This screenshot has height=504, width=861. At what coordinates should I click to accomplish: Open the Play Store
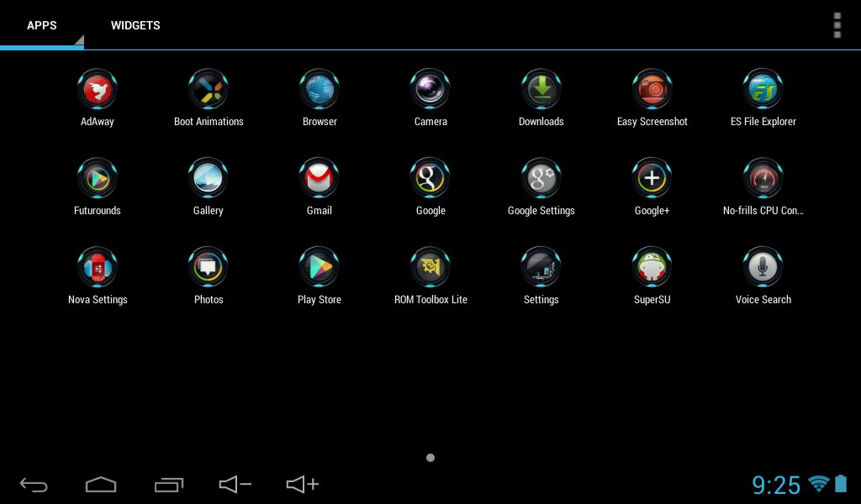(320, 268)
